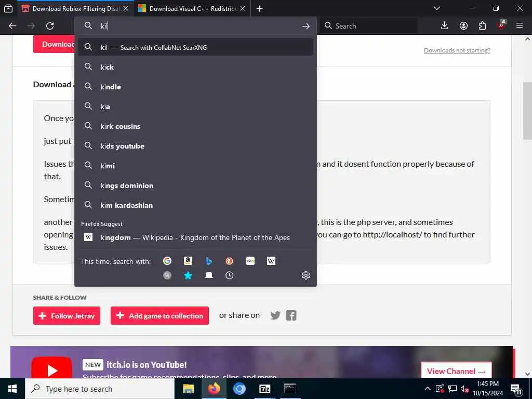Search this time with Amazon
The image size is (532, 399).
(188, 261)
